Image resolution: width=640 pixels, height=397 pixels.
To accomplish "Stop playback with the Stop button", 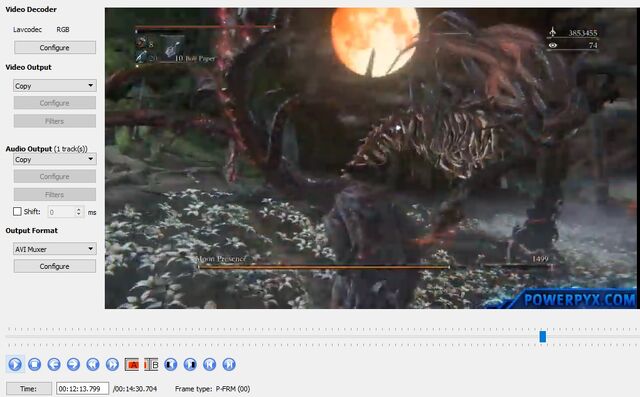I will 34,364.
